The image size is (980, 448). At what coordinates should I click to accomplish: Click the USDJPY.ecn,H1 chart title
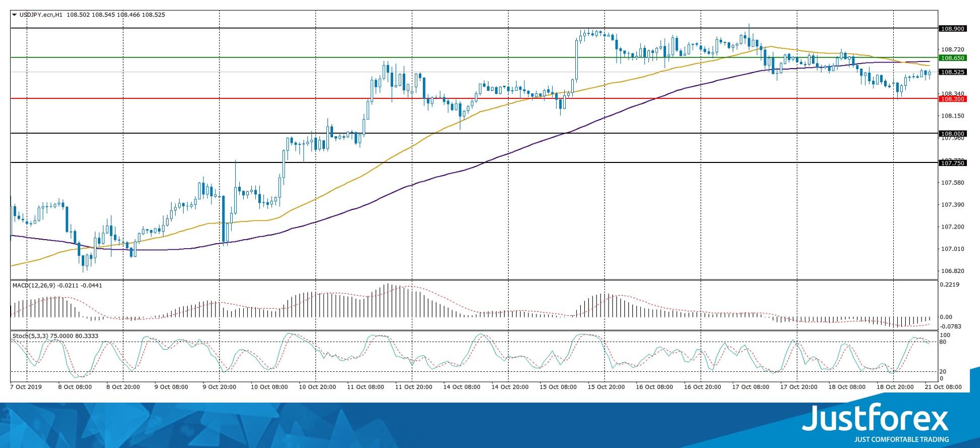pos(41,15)
